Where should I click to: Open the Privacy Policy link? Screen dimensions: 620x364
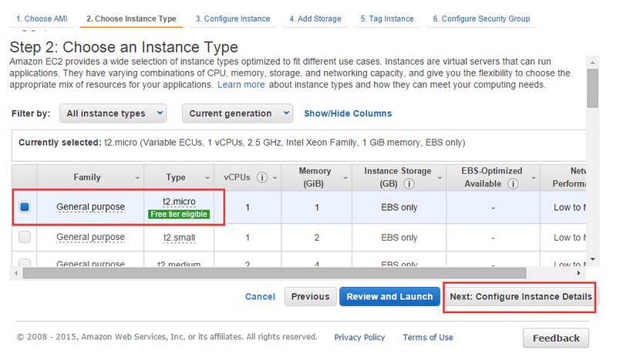[359, 337]
